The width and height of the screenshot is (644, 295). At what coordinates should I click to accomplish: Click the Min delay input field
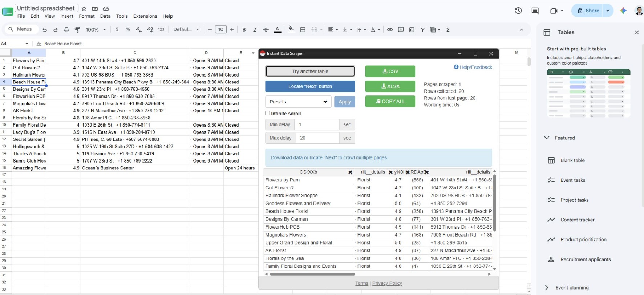(x=317, y=124)
